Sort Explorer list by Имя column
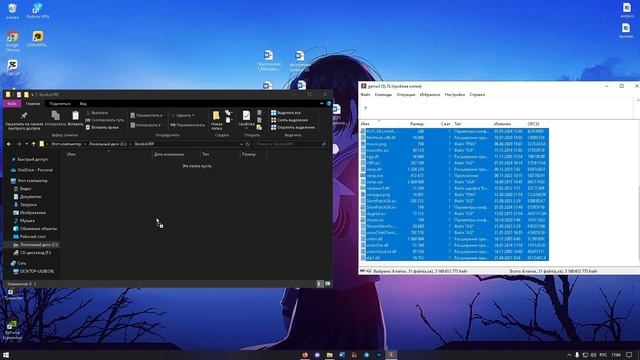Viewport: 640px width, 360px height. tap(71, 154)
